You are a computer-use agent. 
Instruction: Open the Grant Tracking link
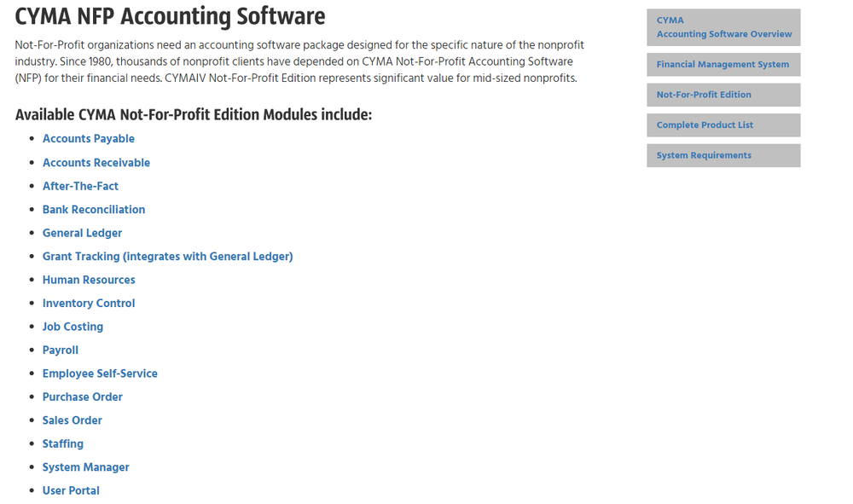(x=167, y=256)
